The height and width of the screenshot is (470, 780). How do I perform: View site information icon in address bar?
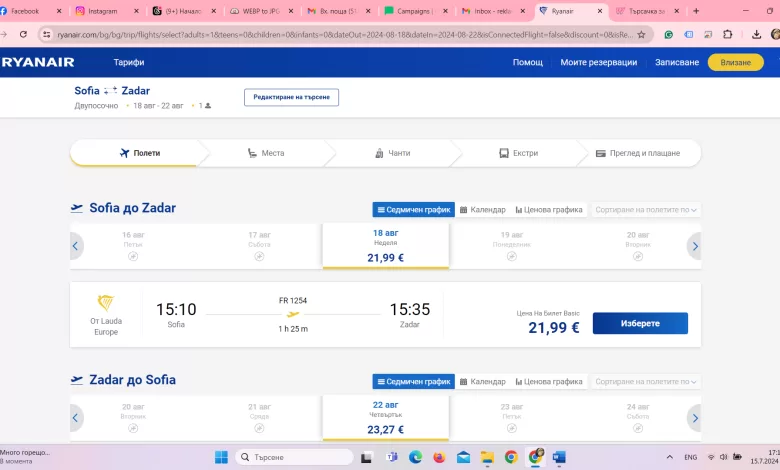[46, 34]
